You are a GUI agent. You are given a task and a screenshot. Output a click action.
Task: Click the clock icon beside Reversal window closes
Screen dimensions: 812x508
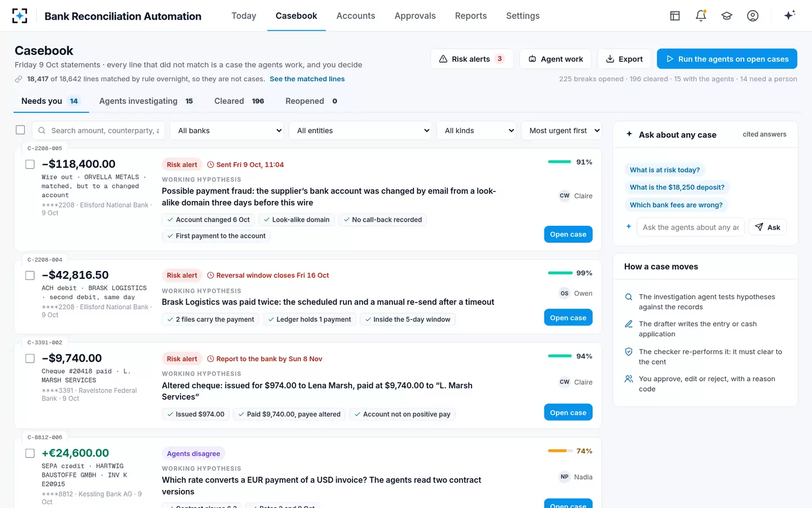click(211, 275)
